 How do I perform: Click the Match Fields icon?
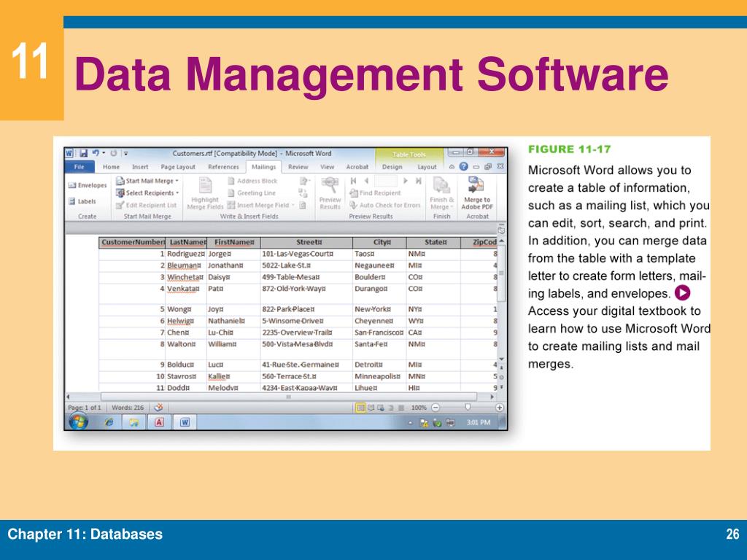303,192
